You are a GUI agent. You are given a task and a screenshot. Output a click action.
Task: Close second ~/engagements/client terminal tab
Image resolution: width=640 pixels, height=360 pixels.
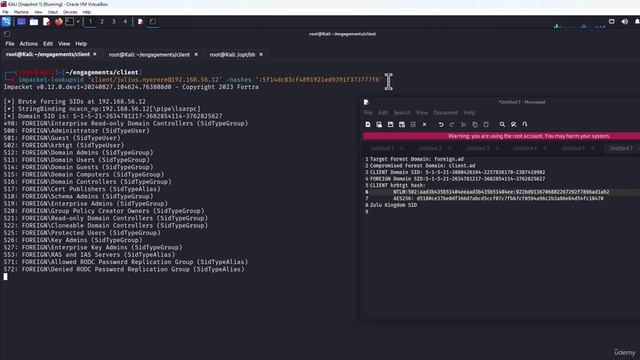point(196,54)
